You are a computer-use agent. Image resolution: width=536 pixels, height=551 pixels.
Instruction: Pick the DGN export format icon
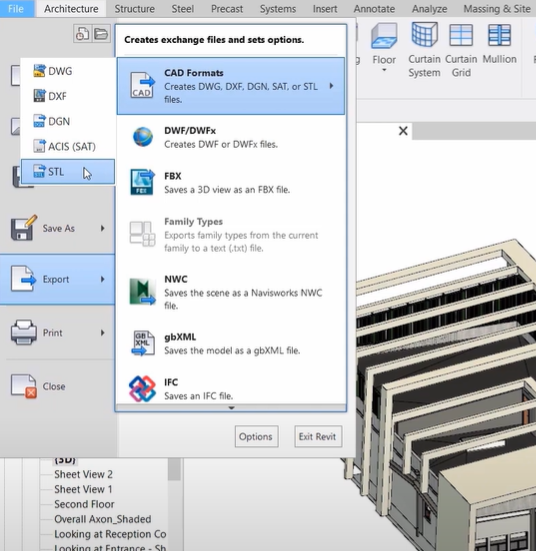[39, 121]
